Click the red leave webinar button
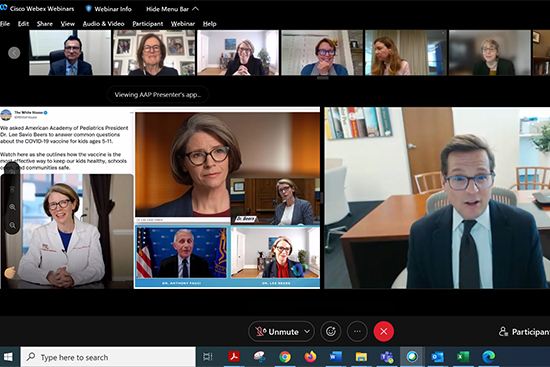550x367 pixels. click(384, 331)
